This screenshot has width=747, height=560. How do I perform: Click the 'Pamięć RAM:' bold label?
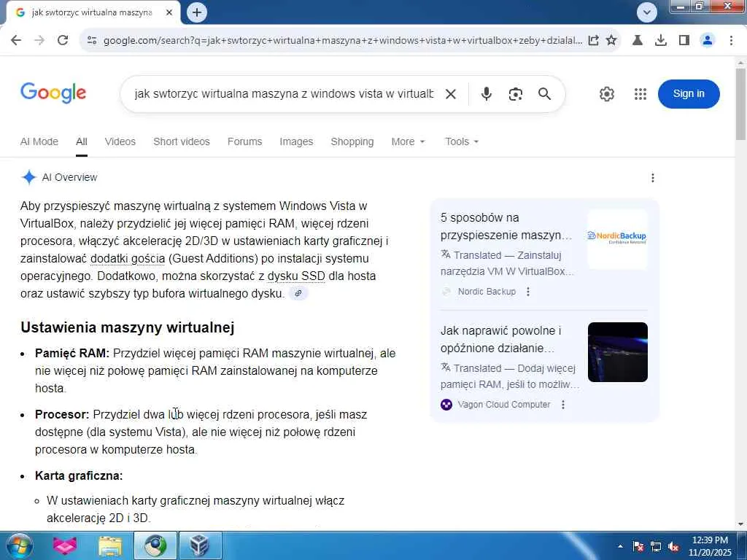pos(72,354)
